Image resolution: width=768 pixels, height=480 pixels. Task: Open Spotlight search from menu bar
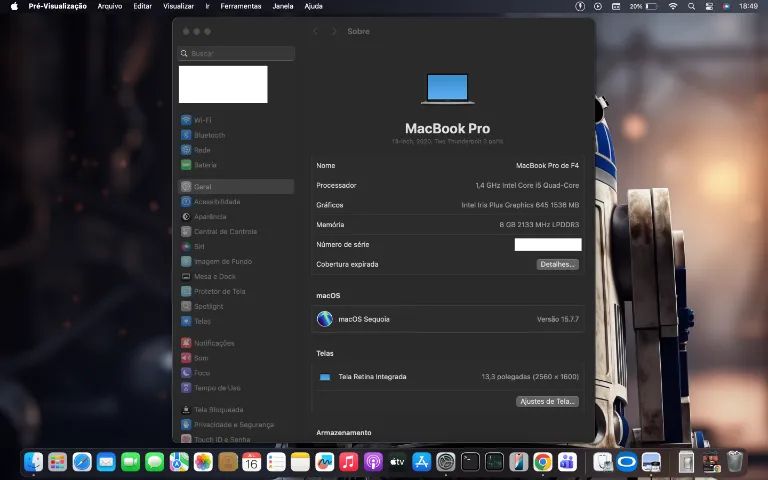coord(691,6)
